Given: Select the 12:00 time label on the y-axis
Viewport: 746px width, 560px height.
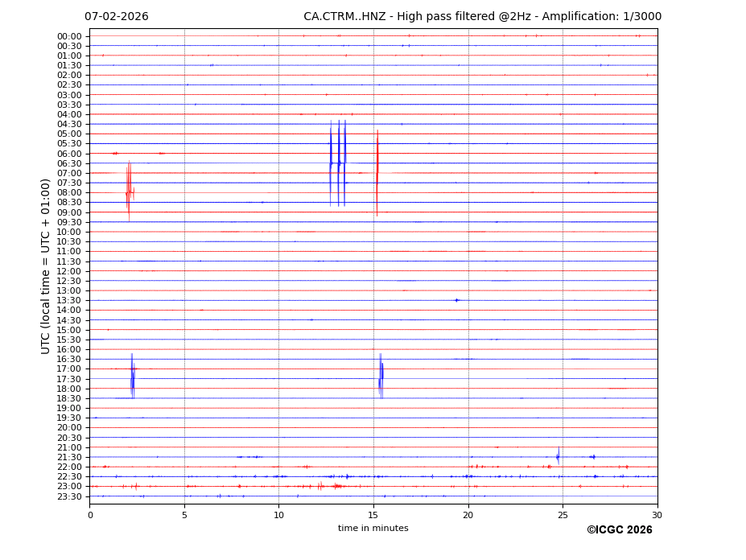Looking at the screenshot, I should pyautogui.click(x=68, y=271).
